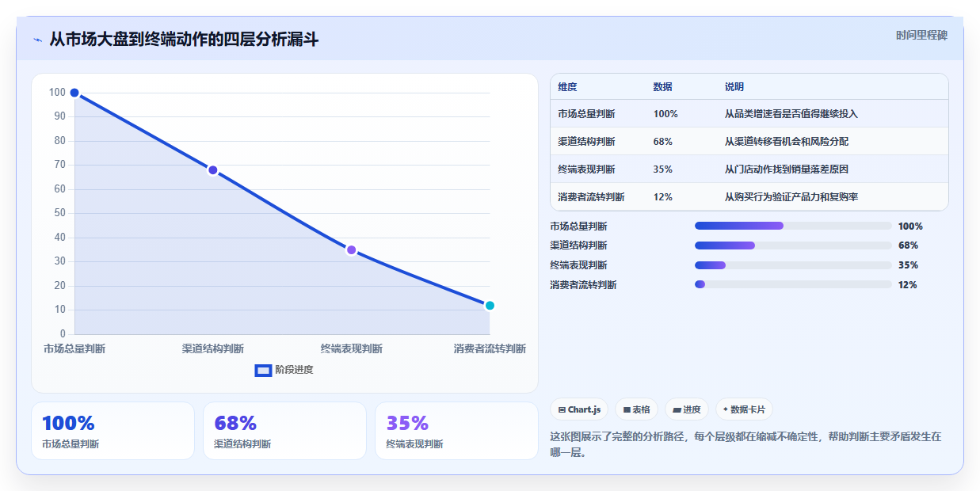Screen dimensions: 980x491
Task: Click the description paragraph starting 这张图展示了
Action: [745, 445]
